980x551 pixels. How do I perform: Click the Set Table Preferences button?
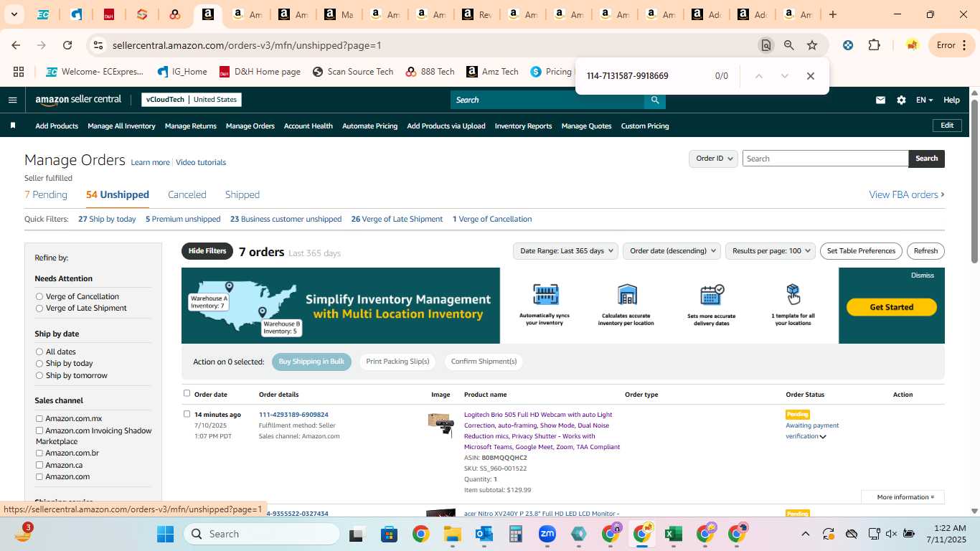click(861, 251)
